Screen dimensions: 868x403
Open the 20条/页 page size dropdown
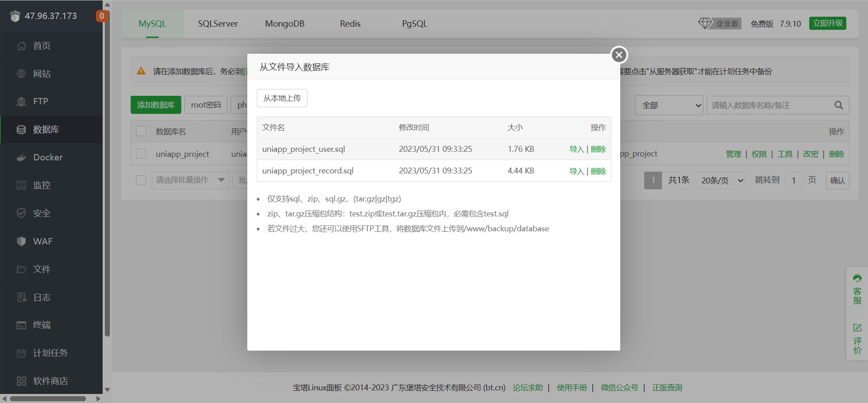(721, 180)
